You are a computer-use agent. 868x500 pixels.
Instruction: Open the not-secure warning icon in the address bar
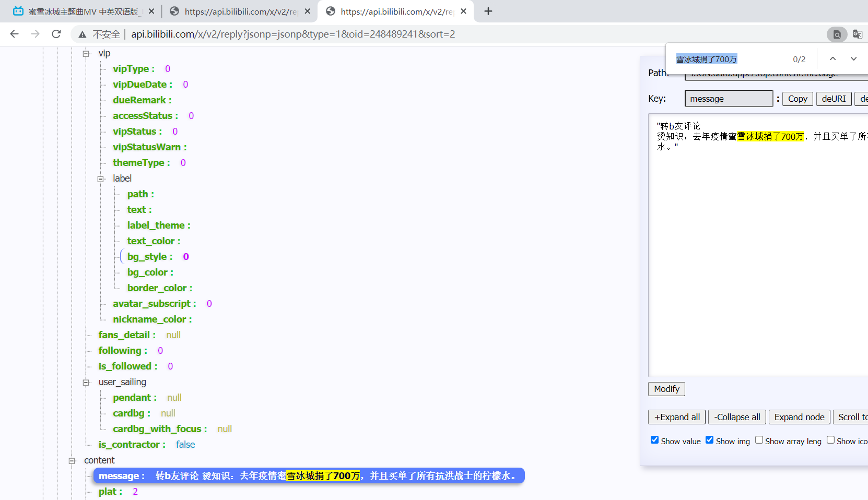[83, 34]
